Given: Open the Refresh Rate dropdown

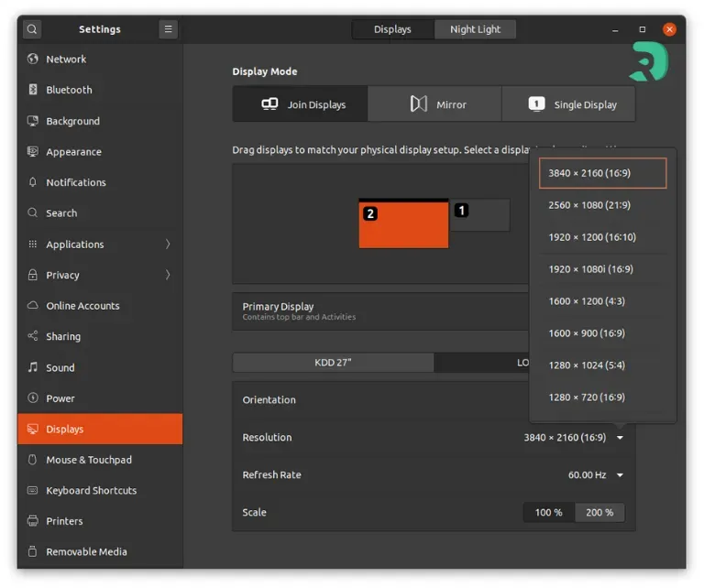Looking at the screenshot, I should point(620,475).
